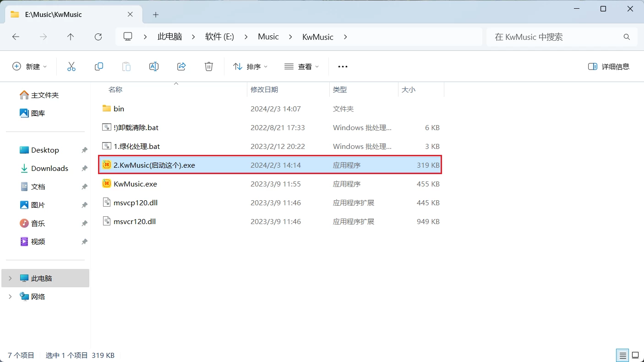Viewport: 644px width, 362px height.
Task: Switch to large thumbnails view in status bar
Action: [635, 355]
